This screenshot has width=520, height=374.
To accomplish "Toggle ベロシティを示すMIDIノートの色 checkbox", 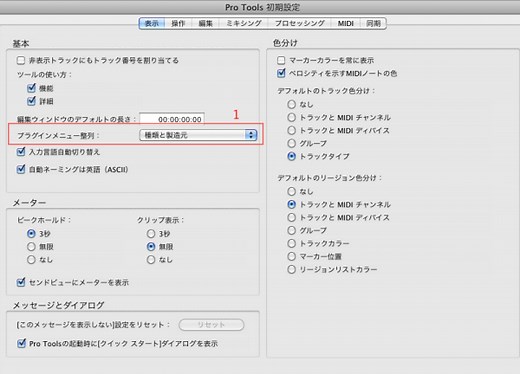I will [281, 73].
